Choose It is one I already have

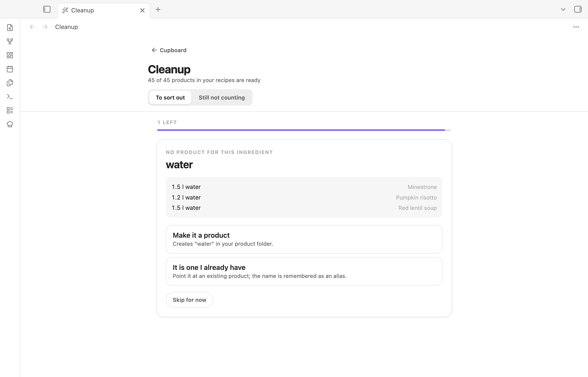pyautogui.click(x=304, y=271)
